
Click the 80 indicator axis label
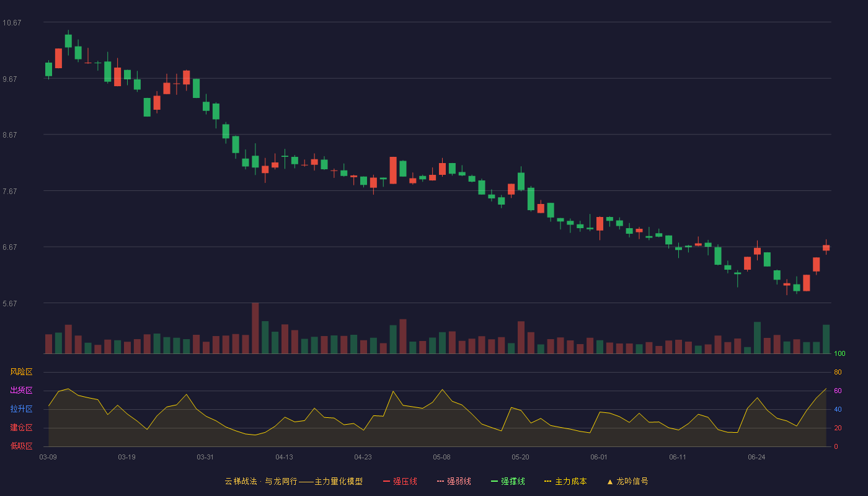pos(838,372)
